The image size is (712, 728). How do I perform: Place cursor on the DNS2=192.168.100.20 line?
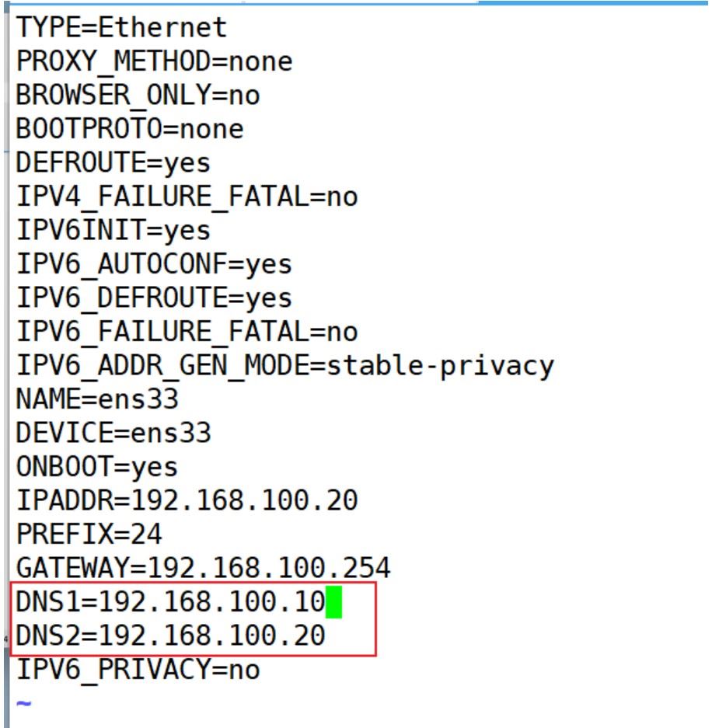[x=170, y=636]
